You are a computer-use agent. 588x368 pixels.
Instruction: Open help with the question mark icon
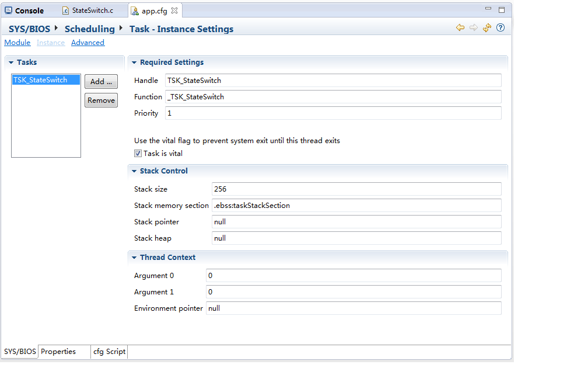tap(501, 28)
